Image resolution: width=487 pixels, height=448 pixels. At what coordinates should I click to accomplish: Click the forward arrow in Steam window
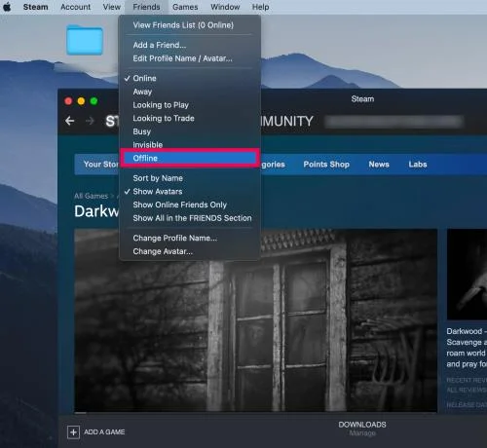point(90,121)
